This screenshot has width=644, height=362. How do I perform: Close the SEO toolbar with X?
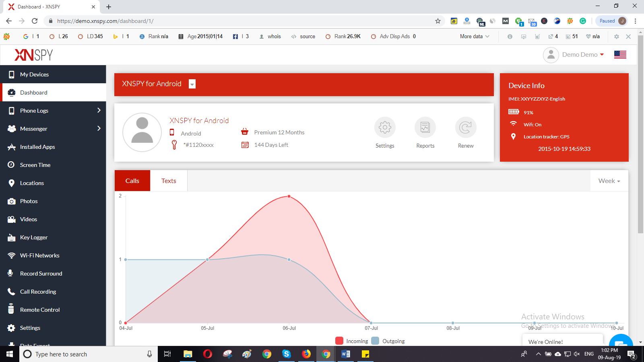click(628, 36)
